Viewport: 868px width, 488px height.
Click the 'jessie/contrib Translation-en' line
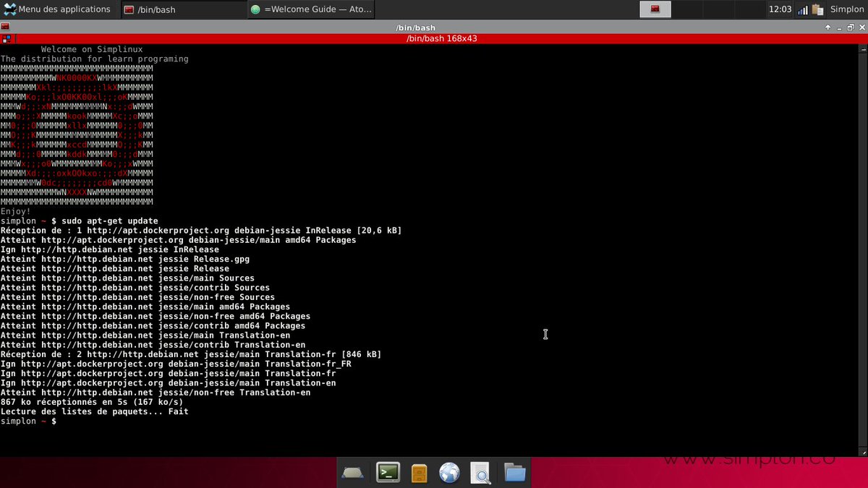point(153,345)
